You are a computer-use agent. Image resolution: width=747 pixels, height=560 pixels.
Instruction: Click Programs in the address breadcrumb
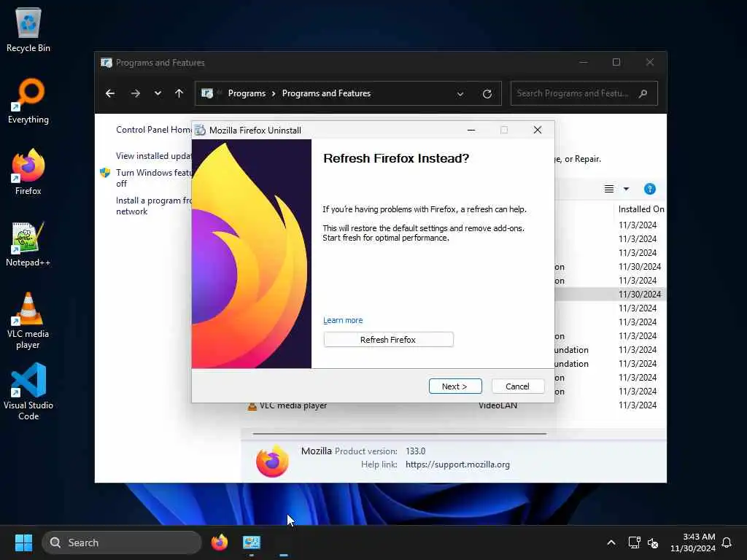[247, 93]
